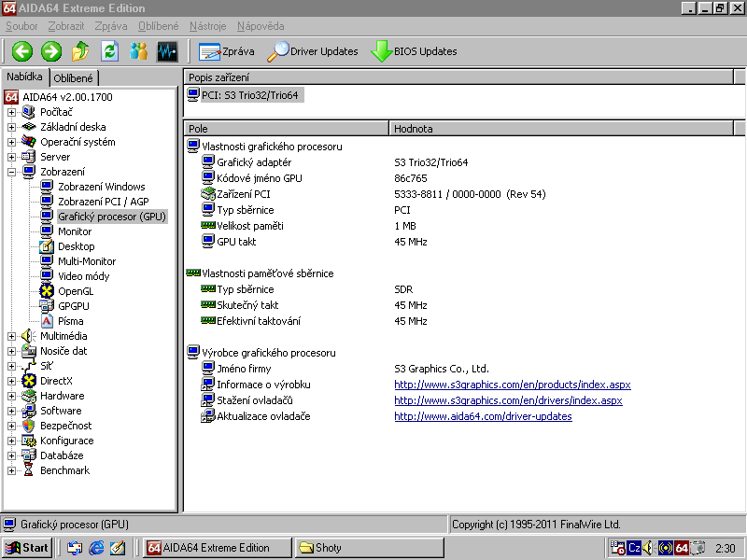Collapse the Zobrazení tree node
747x560 pixels.
tap(12, 172)
